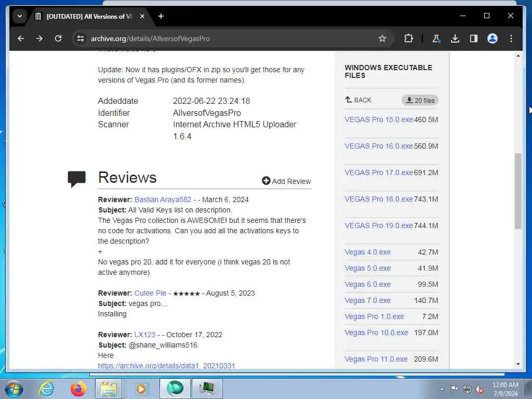Viewport: 532px width, 399px height.
Task: Click the Addeddate value 2022-06-22 23:24:18
Action: [x=211, y=101]
